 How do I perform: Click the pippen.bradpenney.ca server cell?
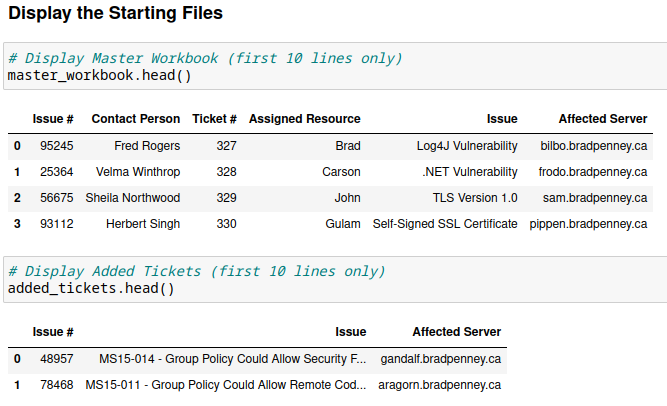tap(588, 224)
